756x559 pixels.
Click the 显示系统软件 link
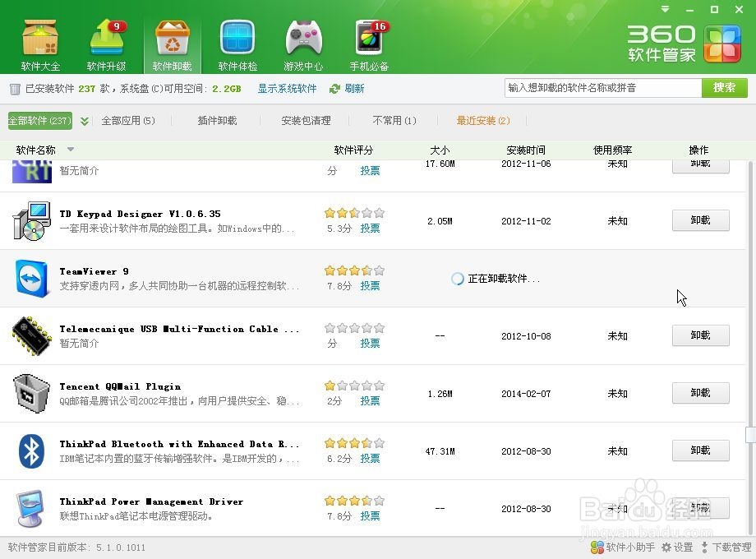coord(287,89)
